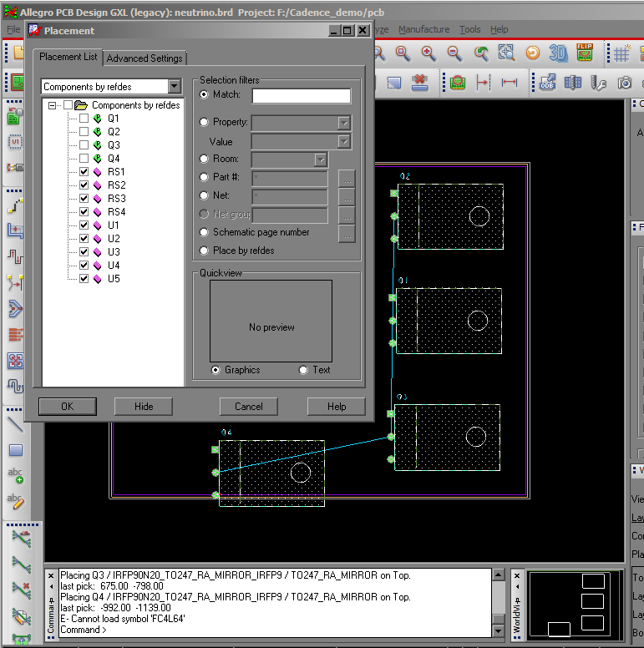This screenshot has height=648, width=644.
Task: Click the Flip design icon
Action: click(x=585, y=53)
